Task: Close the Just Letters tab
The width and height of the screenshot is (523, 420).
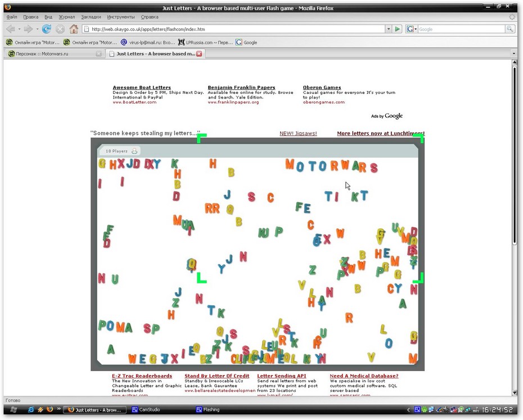Action: click(199, 54)
